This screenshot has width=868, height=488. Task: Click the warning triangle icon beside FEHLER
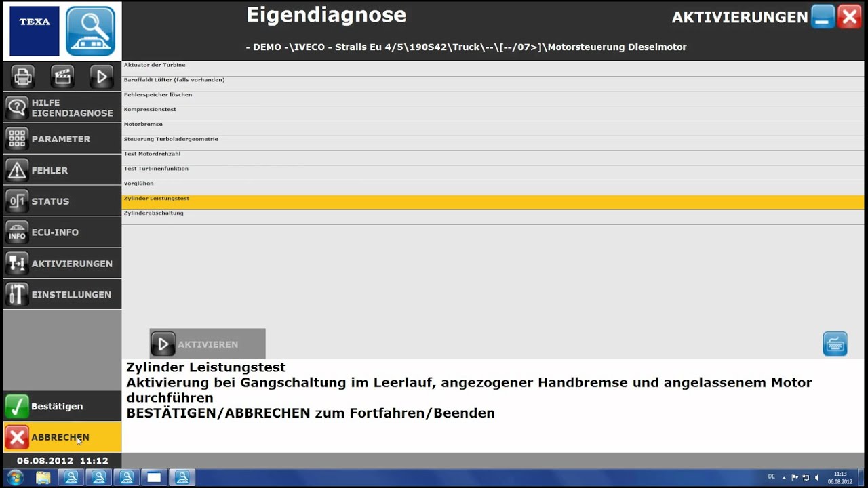click(x=17, y=170)
